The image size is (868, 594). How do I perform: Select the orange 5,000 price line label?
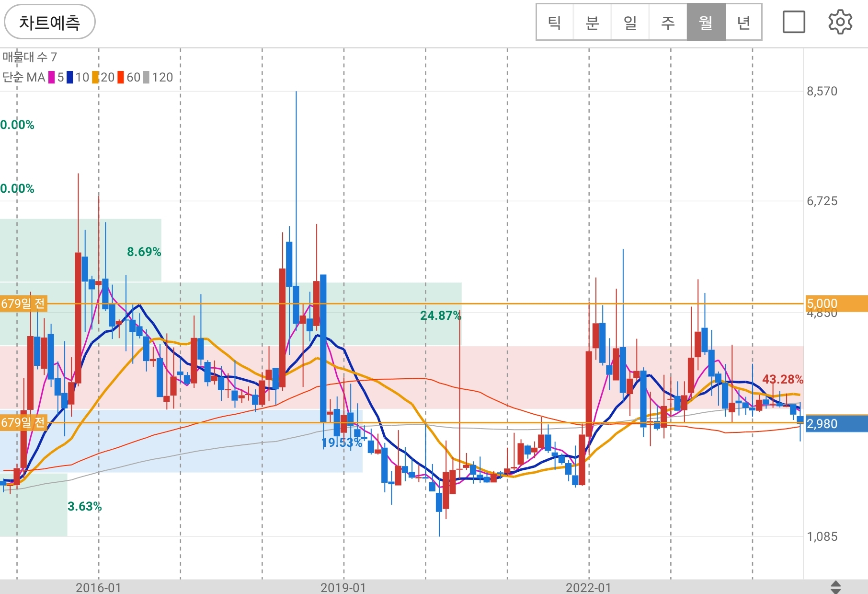pos(836,303)
